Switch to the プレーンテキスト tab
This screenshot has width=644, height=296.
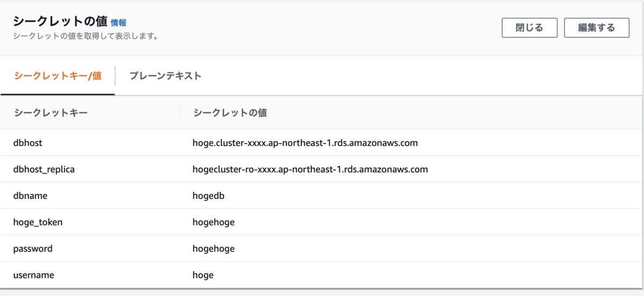coord(165,76)
